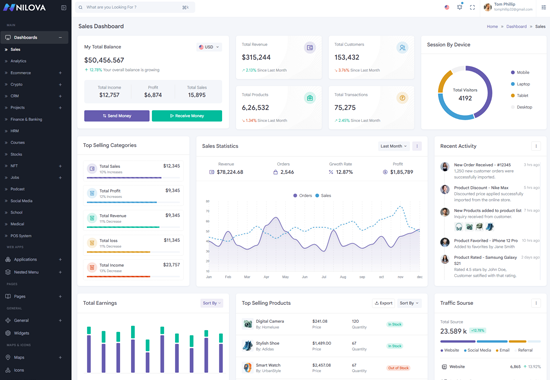Click the Total Sales category icon

tap(92, 169)
